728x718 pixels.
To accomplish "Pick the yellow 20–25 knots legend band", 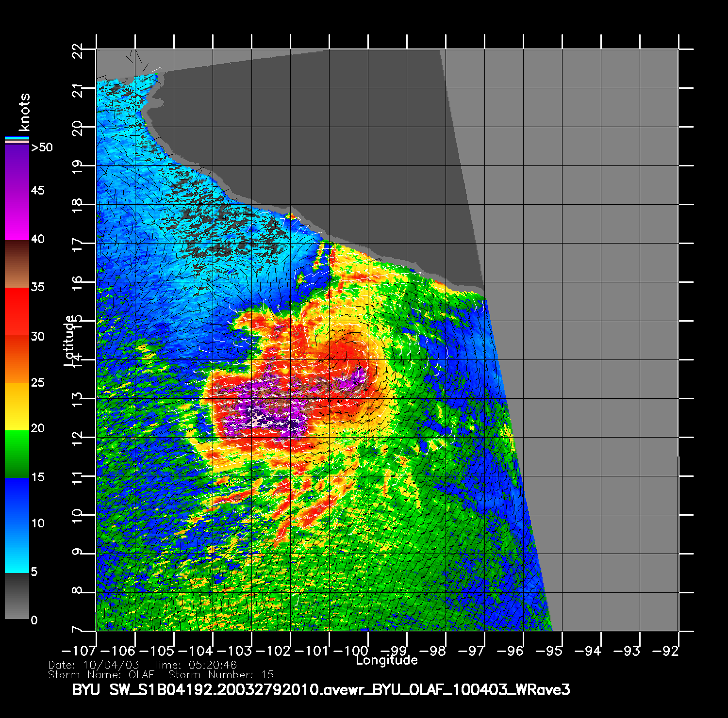I will [17, 407].
